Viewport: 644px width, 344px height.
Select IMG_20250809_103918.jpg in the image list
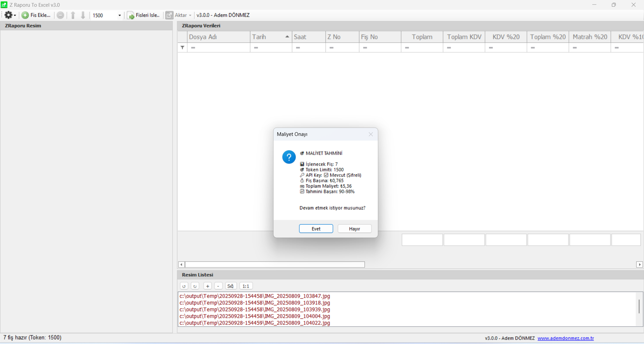(x=255, y=303)
